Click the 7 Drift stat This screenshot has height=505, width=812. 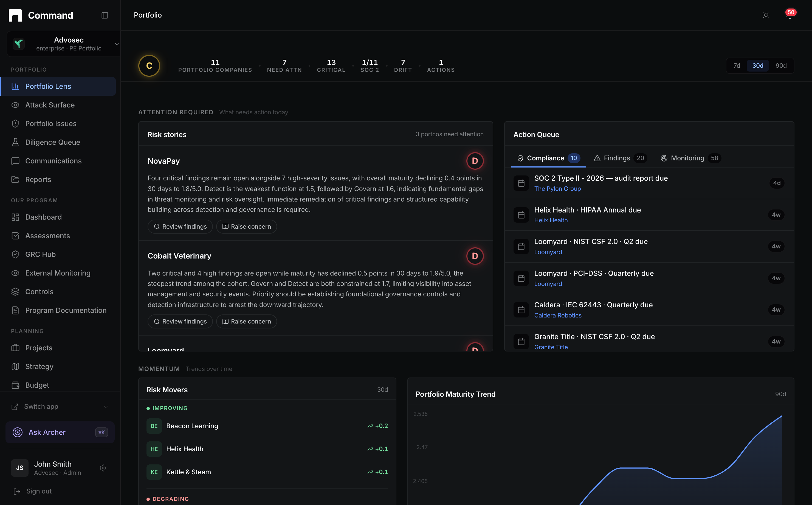pos(403,66)
